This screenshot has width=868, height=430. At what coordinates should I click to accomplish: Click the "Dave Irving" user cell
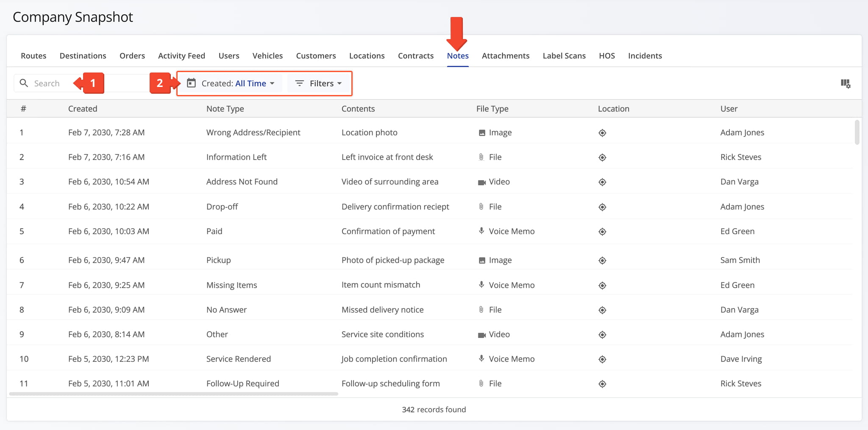tap(741, 359)
